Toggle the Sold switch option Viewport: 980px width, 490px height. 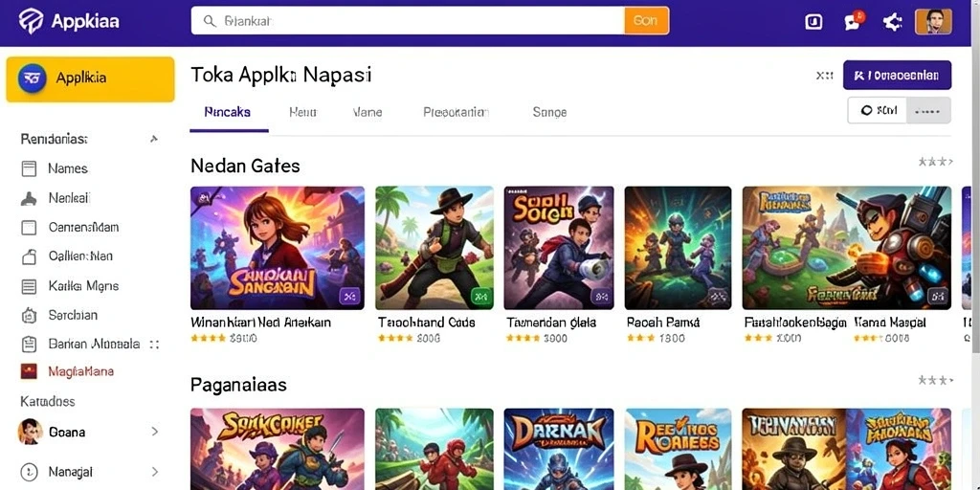[877, 111]
